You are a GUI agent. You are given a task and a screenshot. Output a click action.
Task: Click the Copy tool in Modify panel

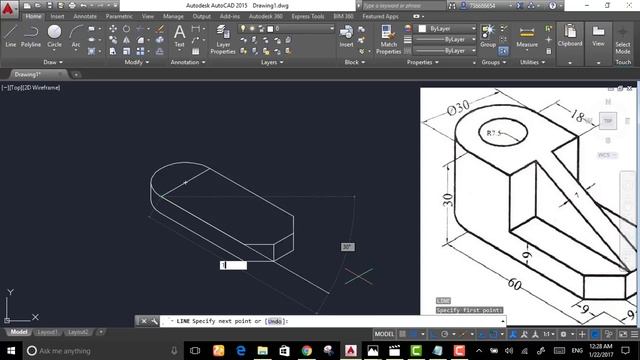113,40
